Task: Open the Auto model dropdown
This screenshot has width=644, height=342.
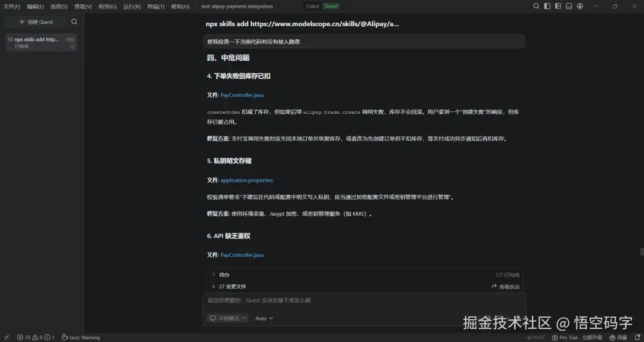Action: [264, 318]
